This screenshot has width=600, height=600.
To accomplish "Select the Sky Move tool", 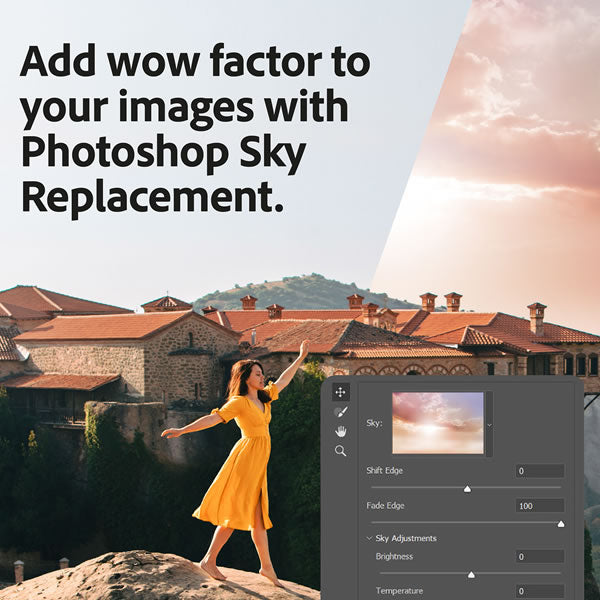I will 340,392.
